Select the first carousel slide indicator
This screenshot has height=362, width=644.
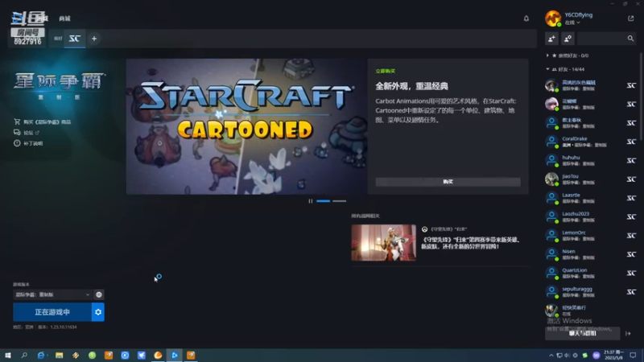pyautogui.click(x=324, y=201)
